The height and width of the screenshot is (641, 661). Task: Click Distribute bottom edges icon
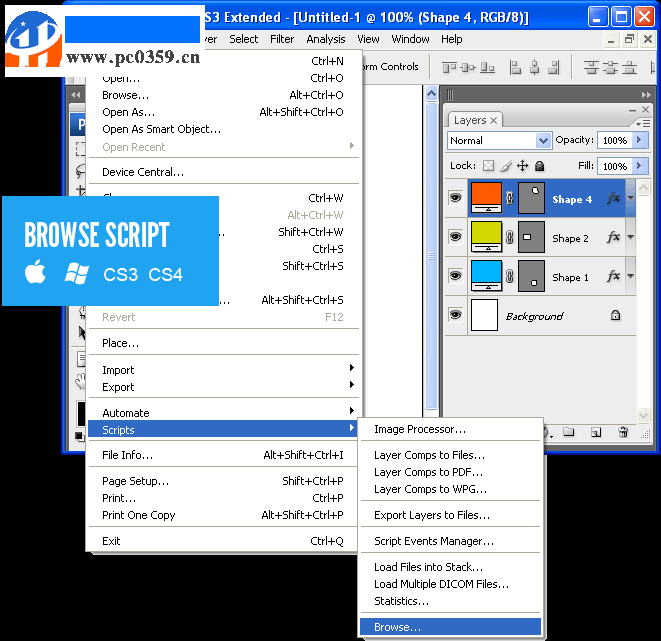(629, 67)
